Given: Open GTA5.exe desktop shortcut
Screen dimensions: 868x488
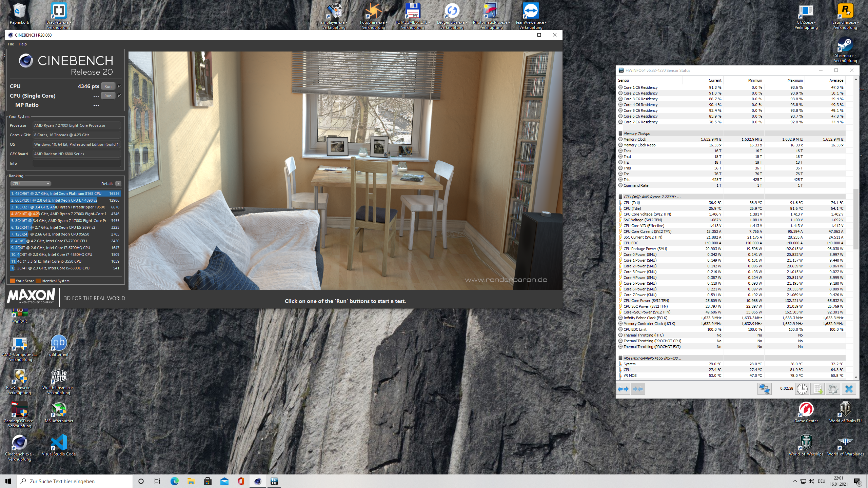Looking at the screenshot, I should coord(806,16).
